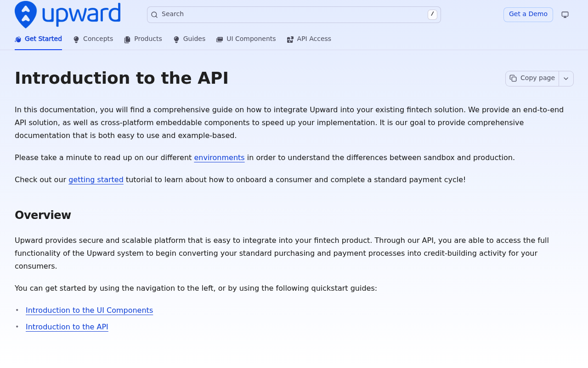Click the Copy page button
This screenshot has width=588, height=368.
(x=532, y=79)
